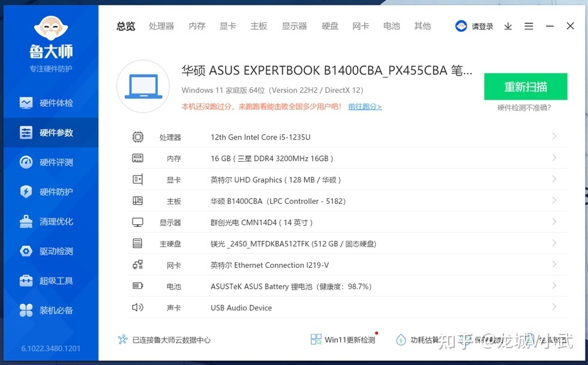588x365 pixels.
Task: Open 超级工具 toolbox section
Action: tap(51, 280)
